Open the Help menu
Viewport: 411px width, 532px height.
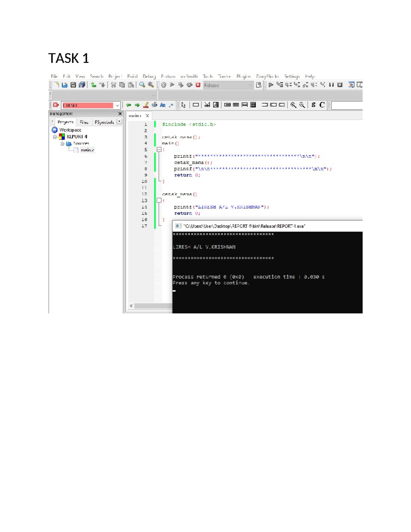pyautogui.click(x=310, y=76)
